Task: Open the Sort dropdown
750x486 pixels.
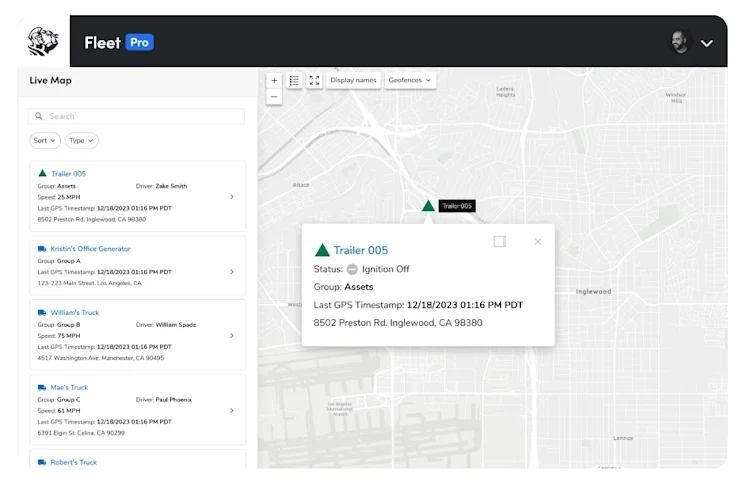Action: click(44, 141)
